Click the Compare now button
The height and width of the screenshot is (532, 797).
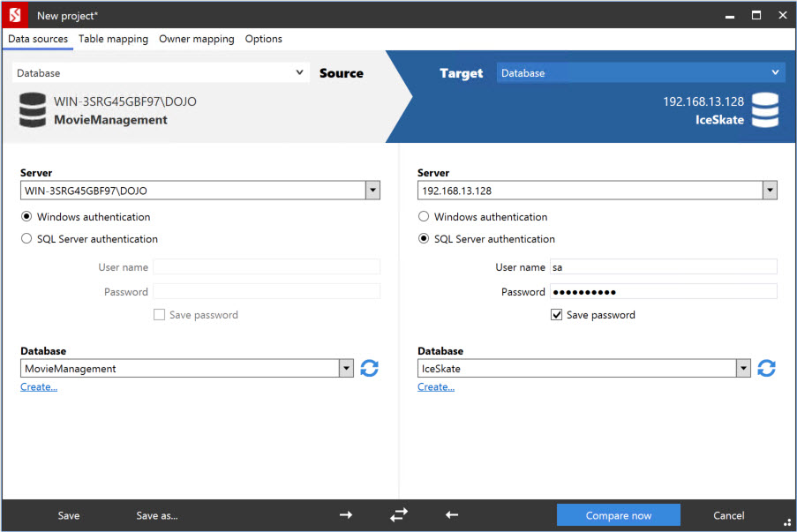619,515
